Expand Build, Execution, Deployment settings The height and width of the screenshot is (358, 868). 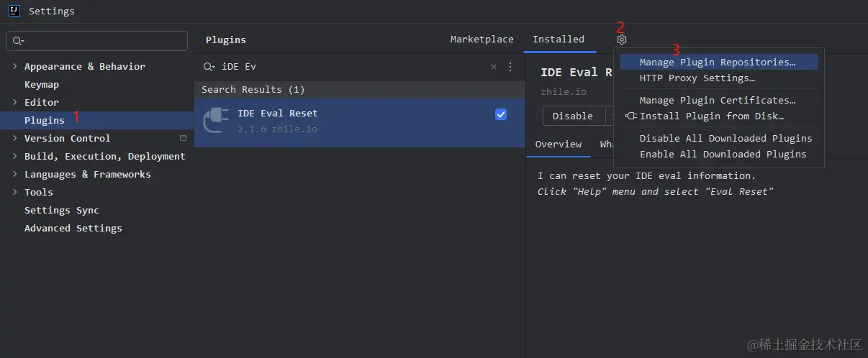coord(15,156)
